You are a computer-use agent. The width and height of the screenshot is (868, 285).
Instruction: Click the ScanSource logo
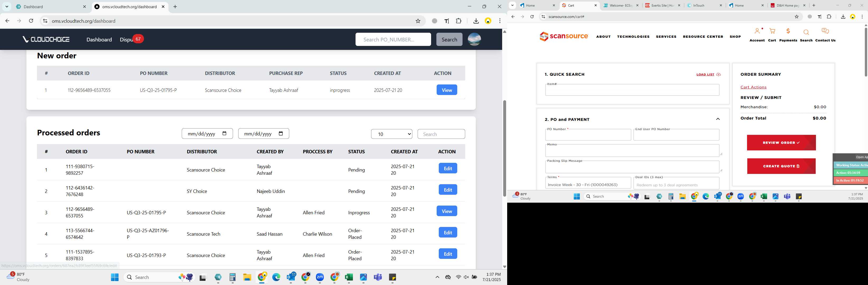564,36
